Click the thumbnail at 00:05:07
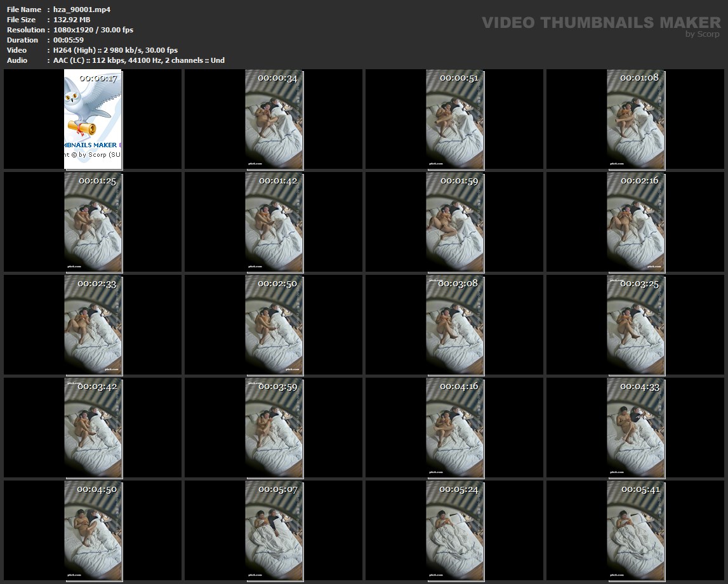 [274, 531]
